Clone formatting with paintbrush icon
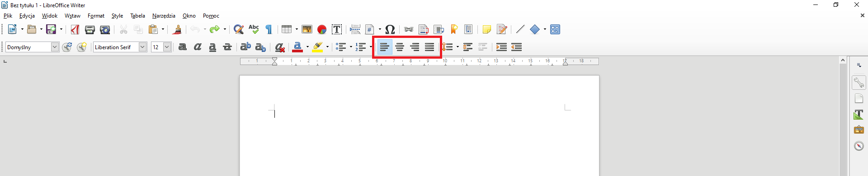868x176 pixels. tap(177, 29)
